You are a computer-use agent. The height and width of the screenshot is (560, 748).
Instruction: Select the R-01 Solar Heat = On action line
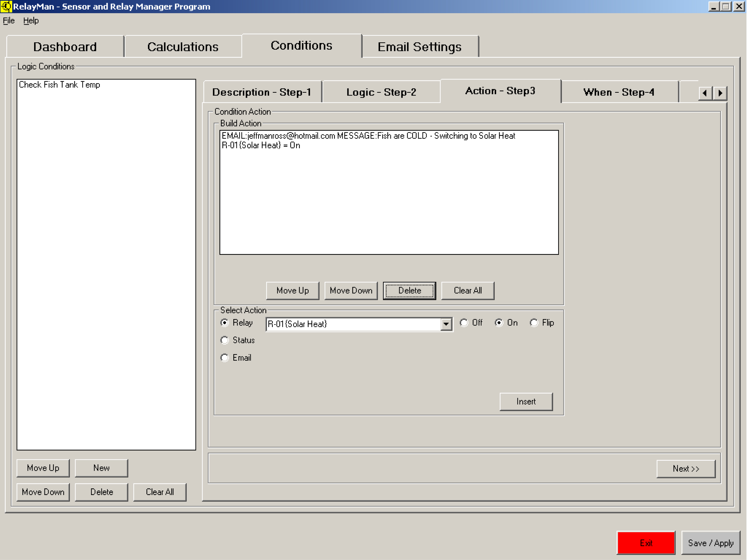pos(261,145)
